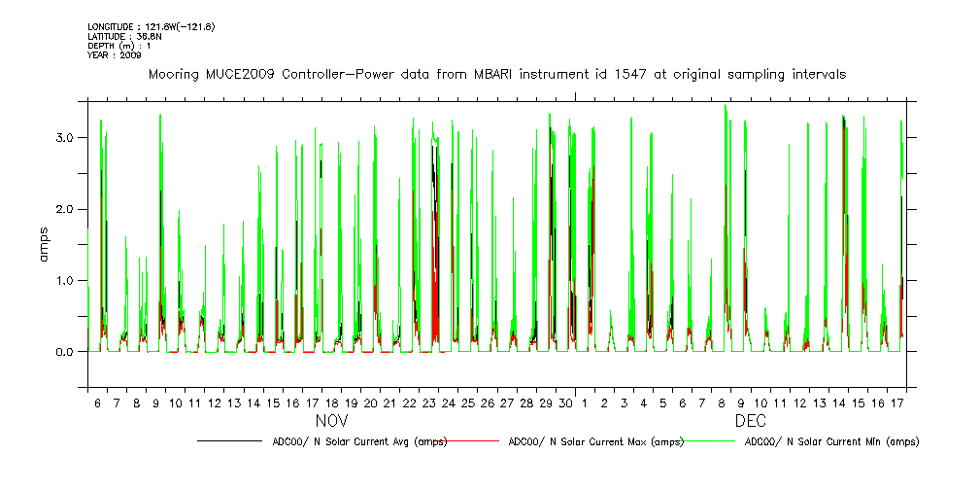Click the NOV month label
Viewport: 980px width, 490px height.
point(330,424)
